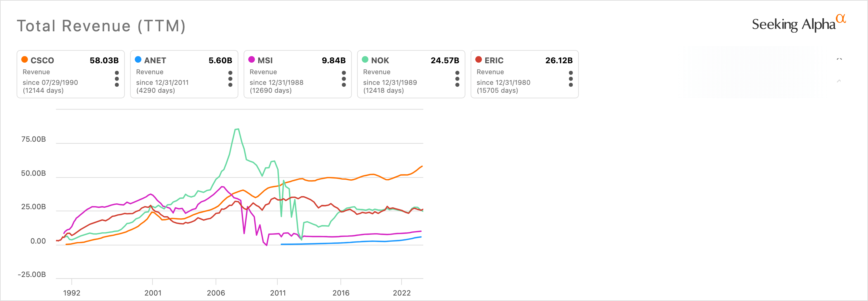
Task: Click the faded gray chevron icon
Action: [x=839, y=81]
